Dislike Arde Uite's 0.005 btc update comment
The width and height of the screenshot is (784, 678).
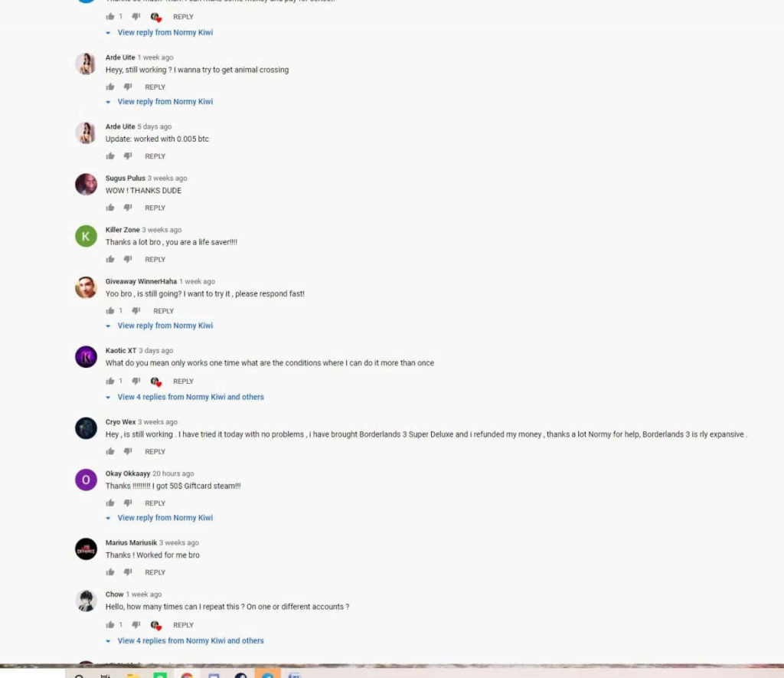[x=128, y=156]
